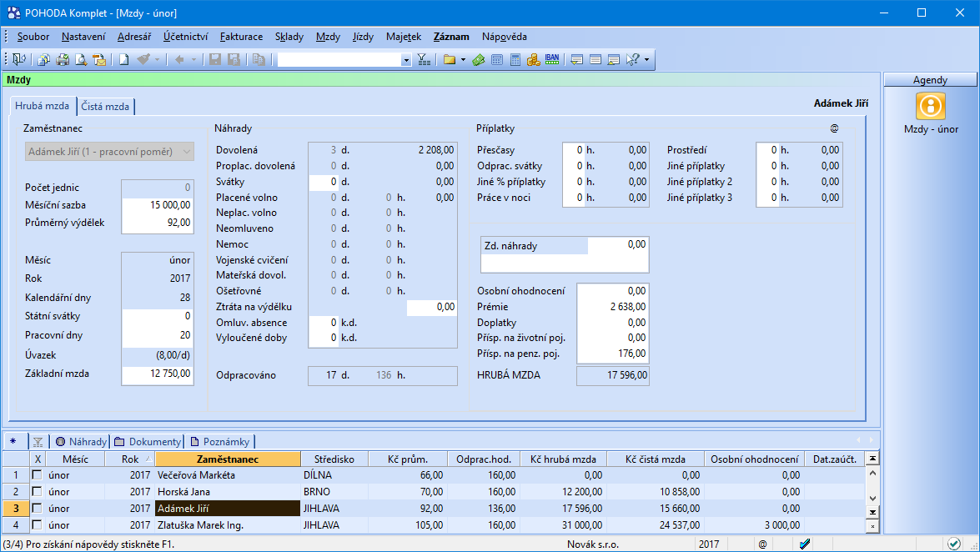The width and height of the screenshot is (980, 552).
Task: Click the filter icon tab above table
Action: click(x=38, y=442)
